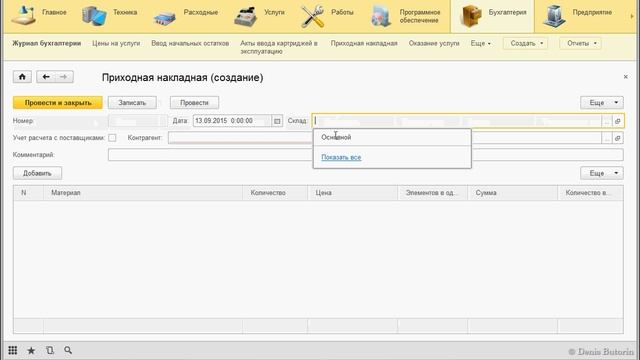Click the Количество в... column header
This screenshot has width=640, height=360.
click(x=590, y=193)
